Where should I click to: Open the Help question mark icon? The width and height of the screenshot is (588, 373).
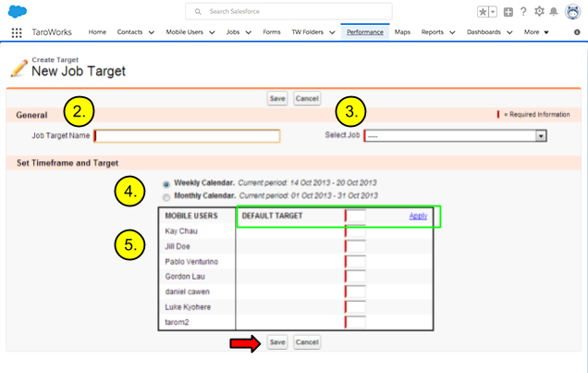click(x=523, y=12)
